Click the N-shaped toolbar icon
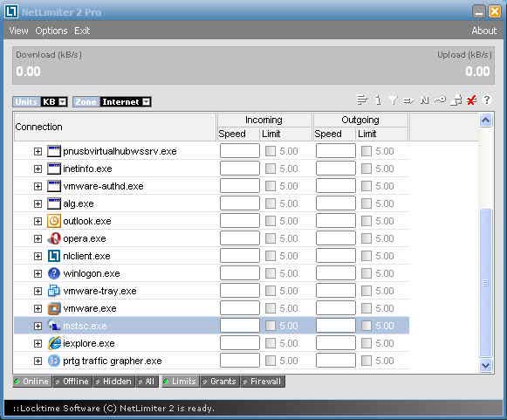Image resolution: width=507 pixels, height=420 pixels. click(424, 100)
